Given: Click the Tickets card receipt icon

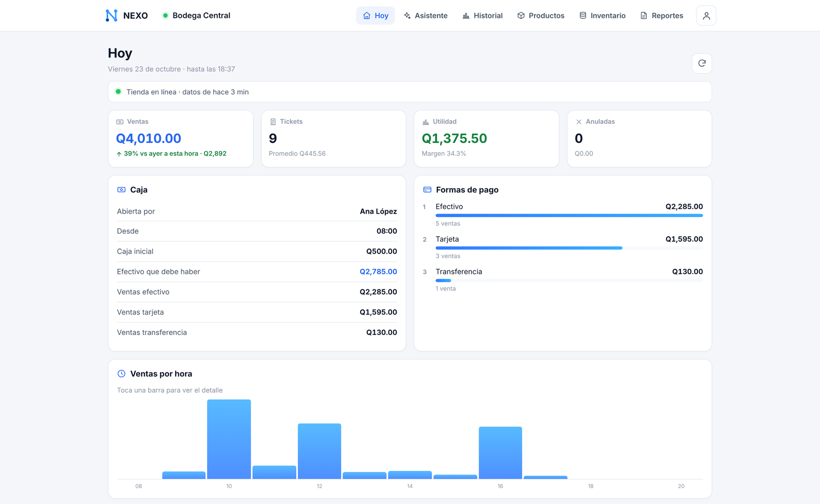Looking at the screenshot, I should (273, 122).
